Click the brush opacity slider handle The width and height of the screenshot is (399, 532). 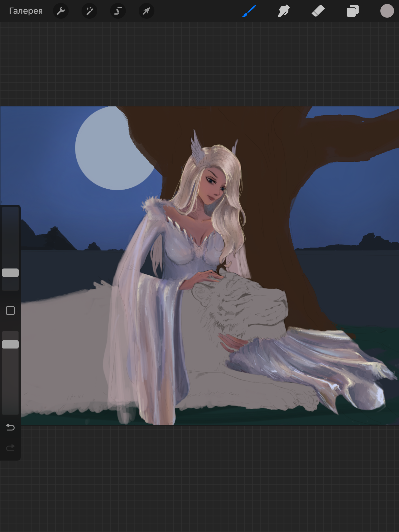pos(10,344)
